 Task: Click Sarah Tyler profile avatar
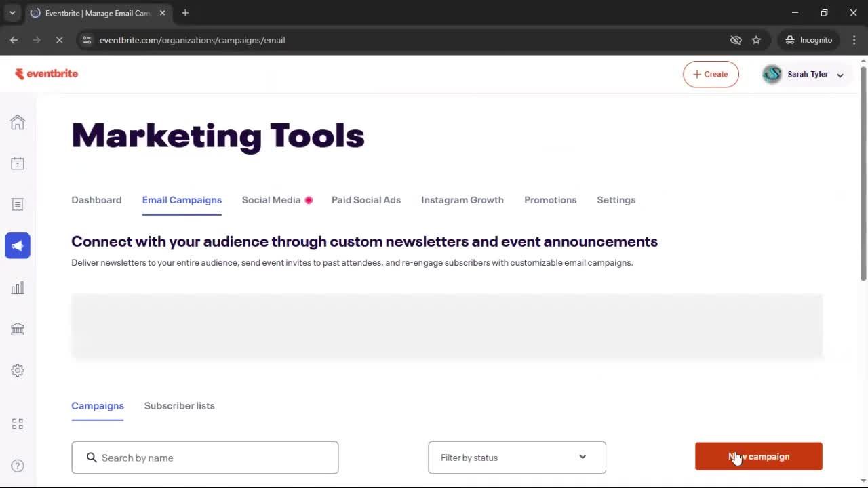point(772,75)
